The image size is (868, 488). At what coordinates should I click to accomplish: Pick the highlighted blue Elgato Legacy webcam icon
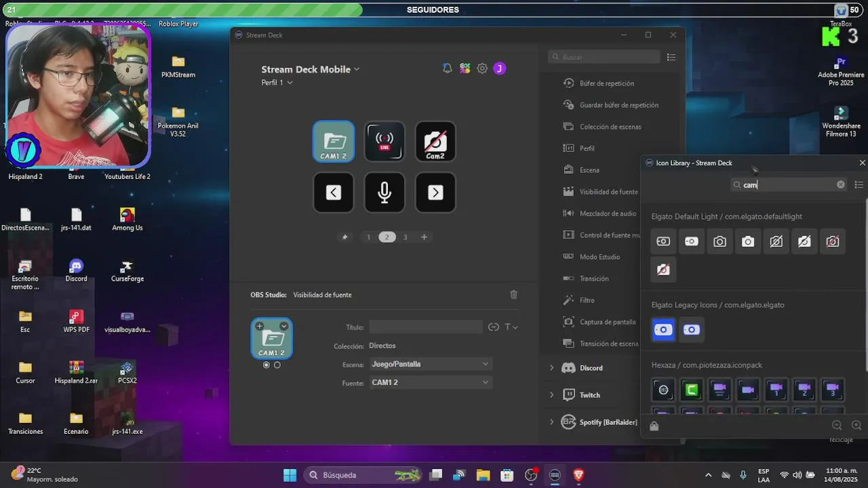663,329
